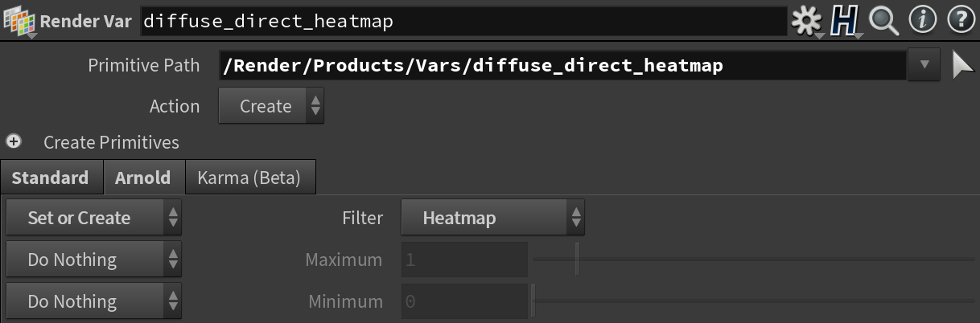The width and height of the screenshot is (980, 323).
Task: Switch to the Standard tab
Action: [x=51, y=178]
